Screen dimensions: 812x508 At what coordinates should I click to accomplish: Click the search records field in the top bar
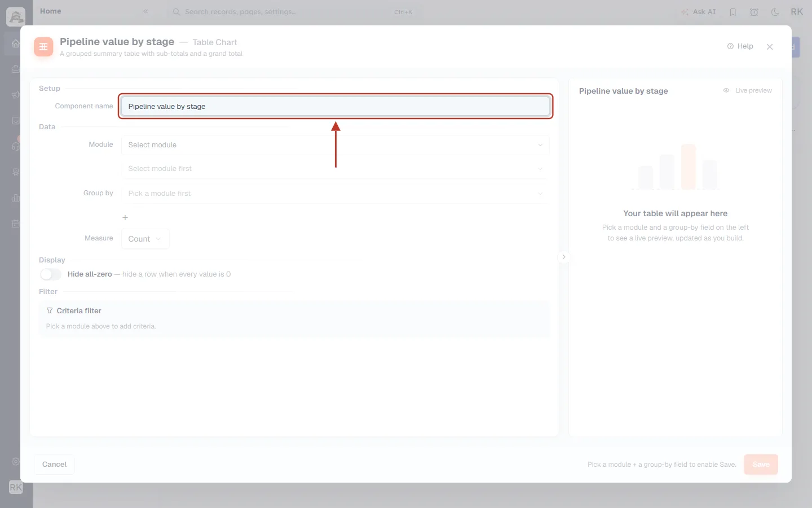click(293, 12)
